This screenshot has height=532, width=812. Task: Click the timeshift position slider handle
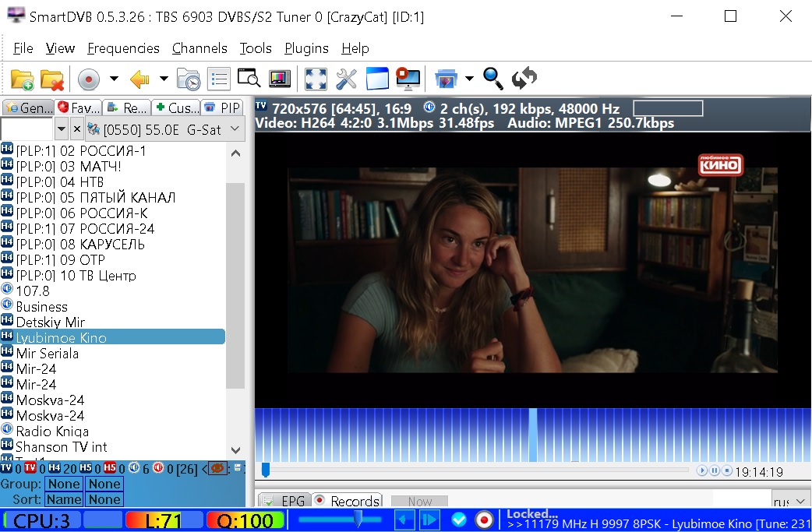click(x=266, y=470)
